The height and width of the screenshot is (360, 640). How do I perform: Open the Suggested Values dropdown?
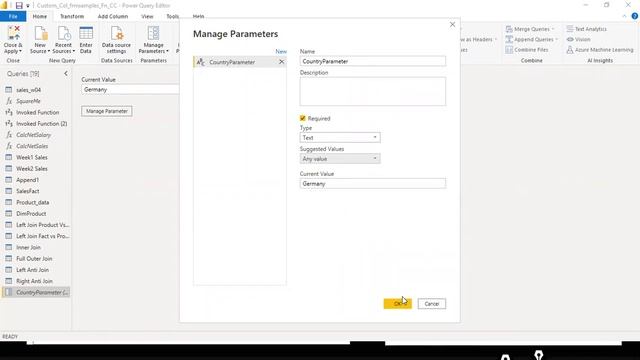pyautogui.click(x=340, y=159)
